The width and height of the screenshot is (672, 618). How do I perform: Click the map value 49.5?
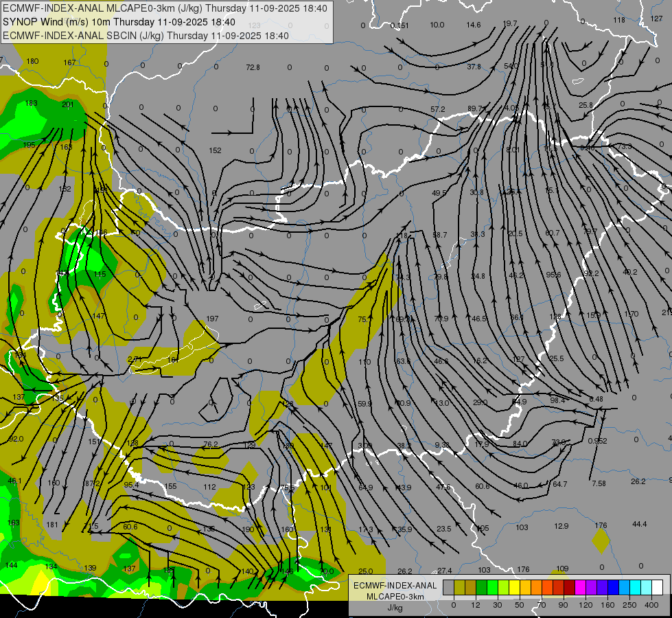pos(439,193)
